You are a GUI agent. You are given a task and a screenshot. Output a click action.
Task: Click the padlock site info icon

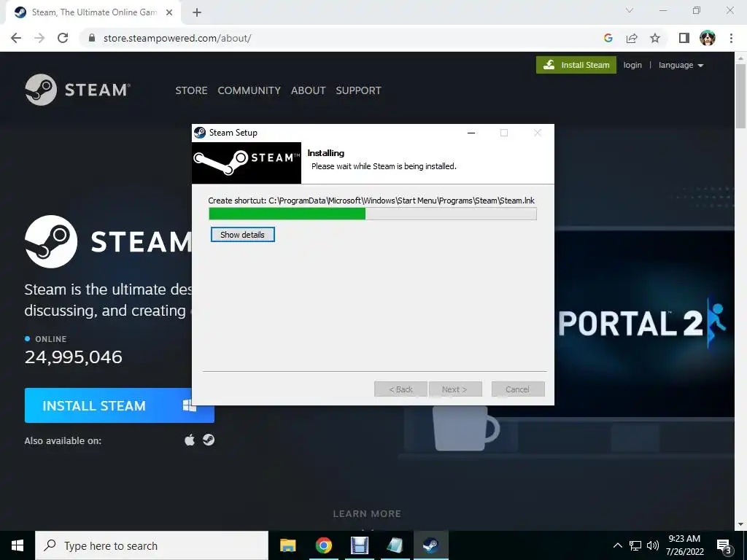(x=92, y=38)
